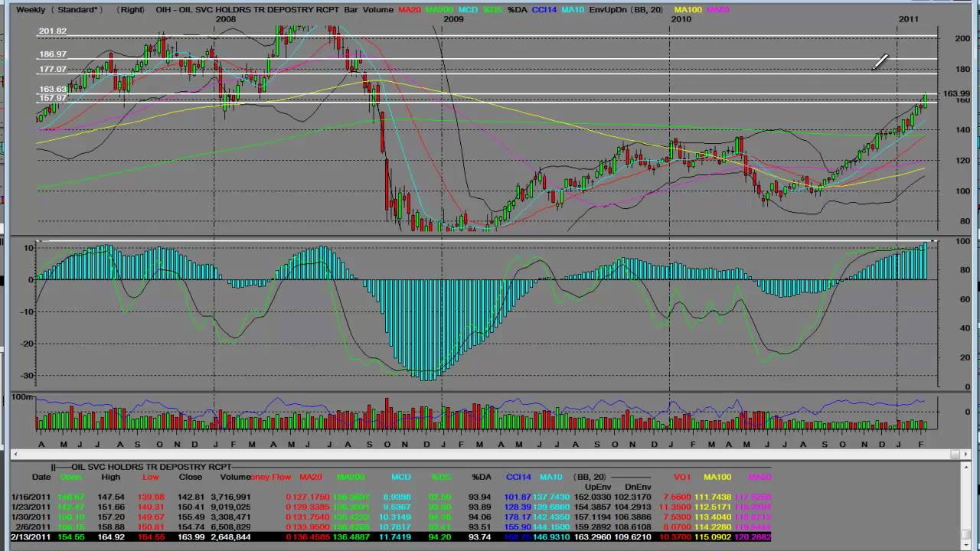Click the yellow MA100 legend in chart header
980x551 pixels.
point(688,10)
